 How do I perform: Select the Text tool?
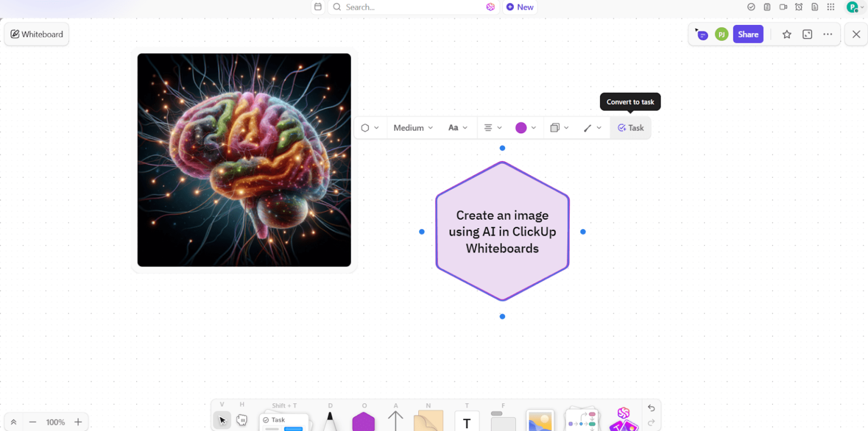click(467, 420)
